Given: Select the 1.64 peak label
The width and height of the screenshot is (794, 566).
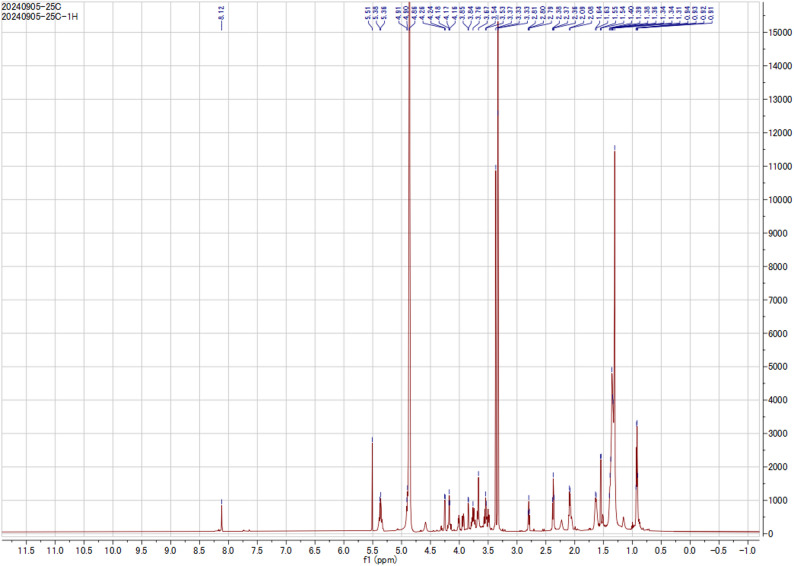Looking at the screenshot, I should 598,13.
